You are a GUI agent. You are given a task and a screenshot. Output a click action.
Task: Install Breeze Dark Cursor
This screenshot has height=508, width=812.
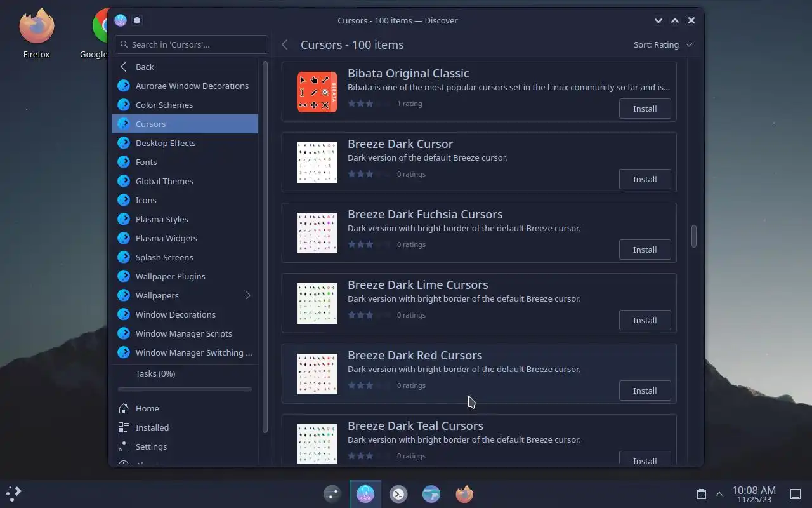click(645, 179)
